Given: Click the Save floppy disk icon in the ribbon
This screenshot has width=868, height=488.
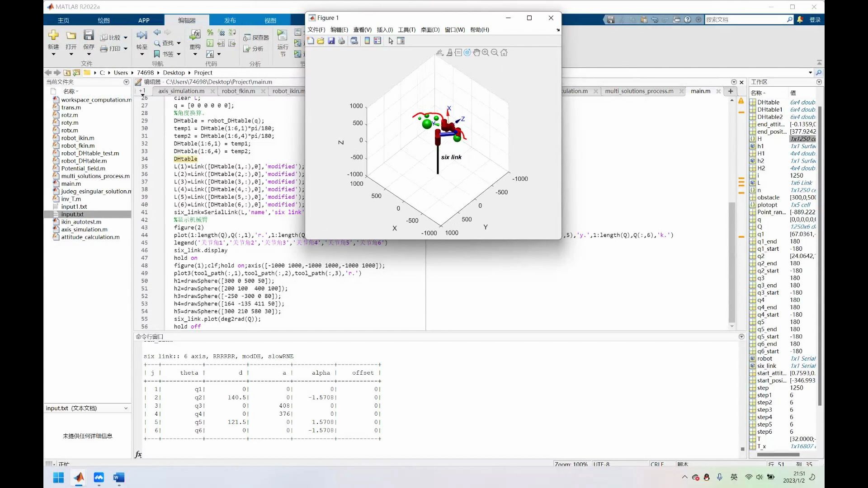Looking at the screenshot, I should [x=89, y=35].
